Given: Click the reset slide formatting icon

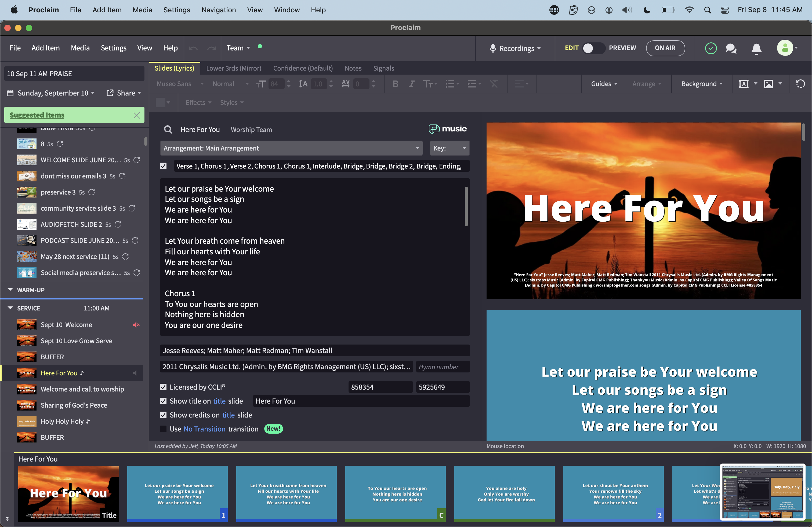Looking at the screenshot, I should tap(800, 84).
